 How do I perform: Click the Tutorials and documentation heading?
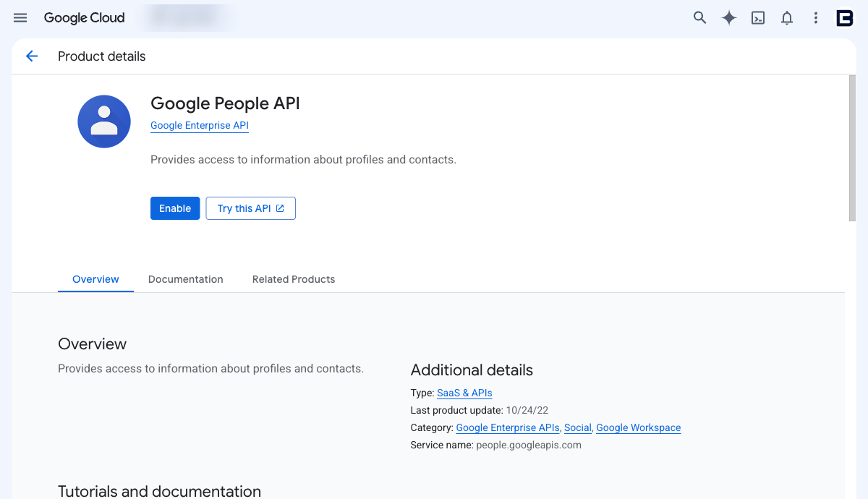point(159,492)
